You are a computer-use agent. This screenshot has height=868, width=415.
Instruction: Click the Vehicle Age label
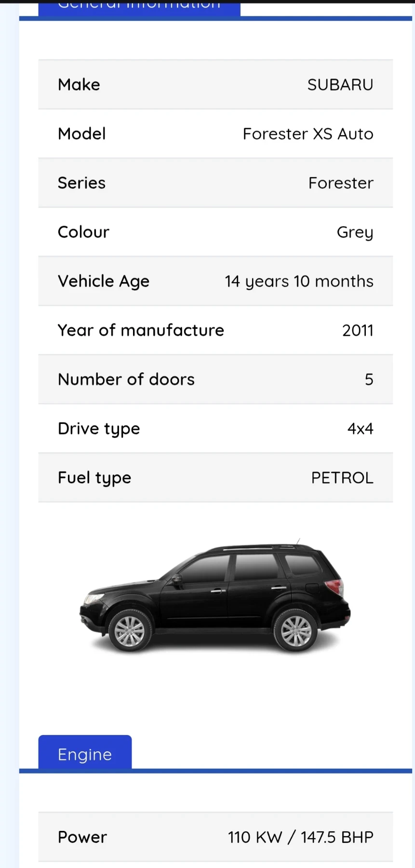pyautogui.click(x=104, y=281)
